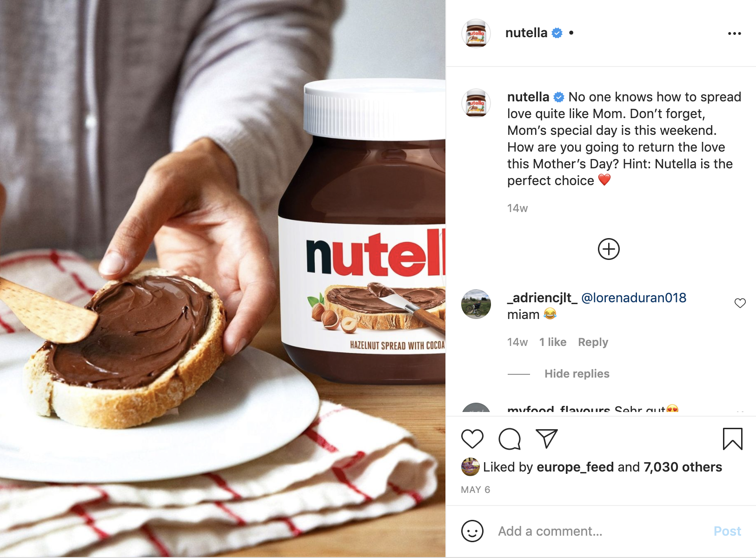The height and width of the screenshot is (558, 756).
Task: Like the post with heart icon
Action: 472,439
